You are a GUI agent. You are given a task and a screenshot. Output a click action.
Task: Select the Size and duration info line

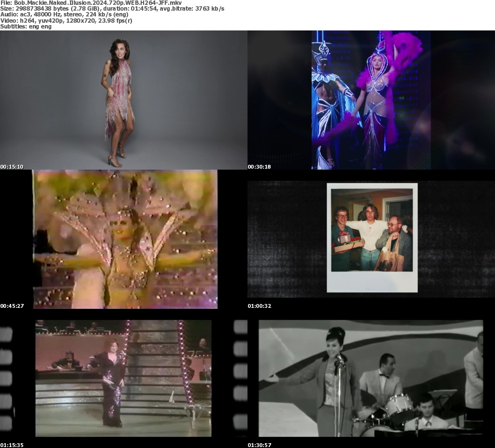click(x=112, y=9)
